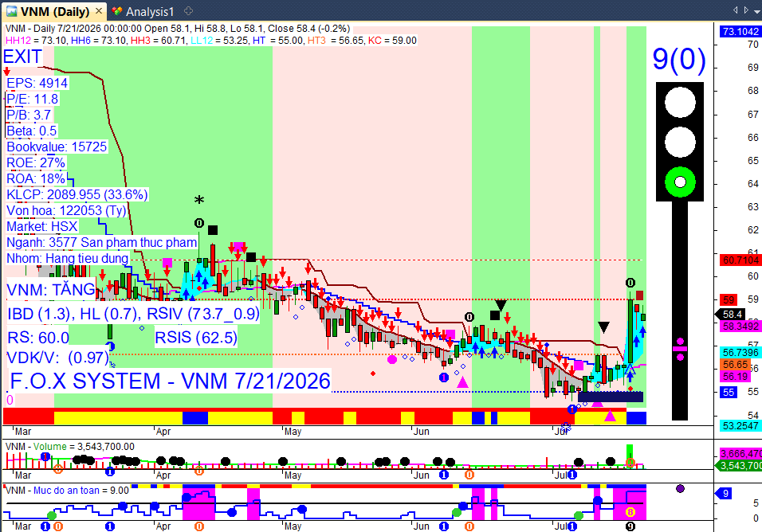Click the magenta 58.3492 price label
The image size is (762, 532).
(740, 327)
